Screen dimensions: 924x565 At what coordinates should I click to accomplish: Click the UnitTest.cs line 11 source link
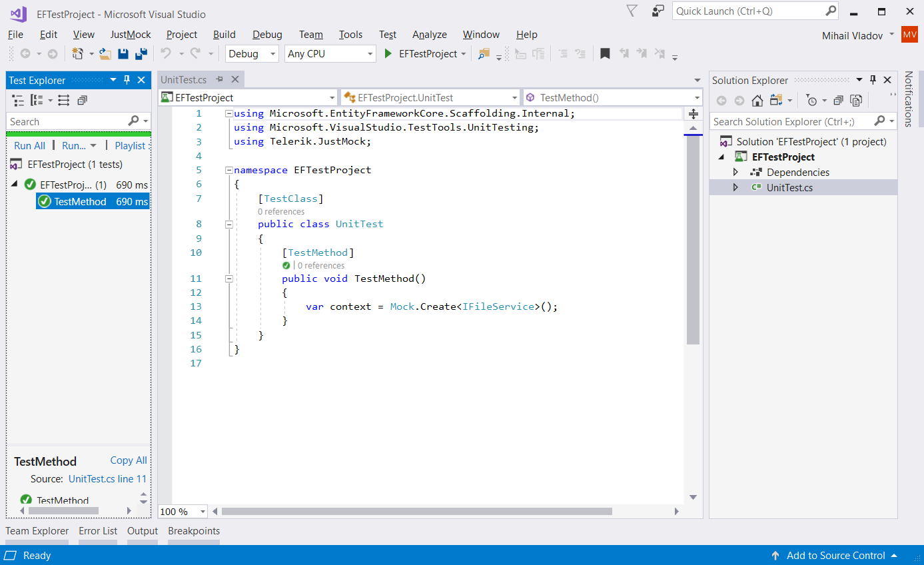(x=107, y=479)
